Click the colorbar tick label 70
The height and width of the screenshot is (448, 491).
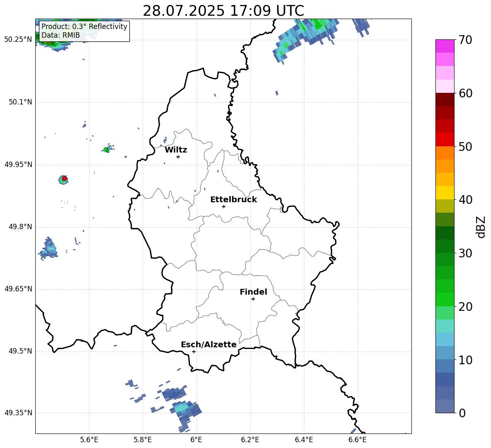466,40
